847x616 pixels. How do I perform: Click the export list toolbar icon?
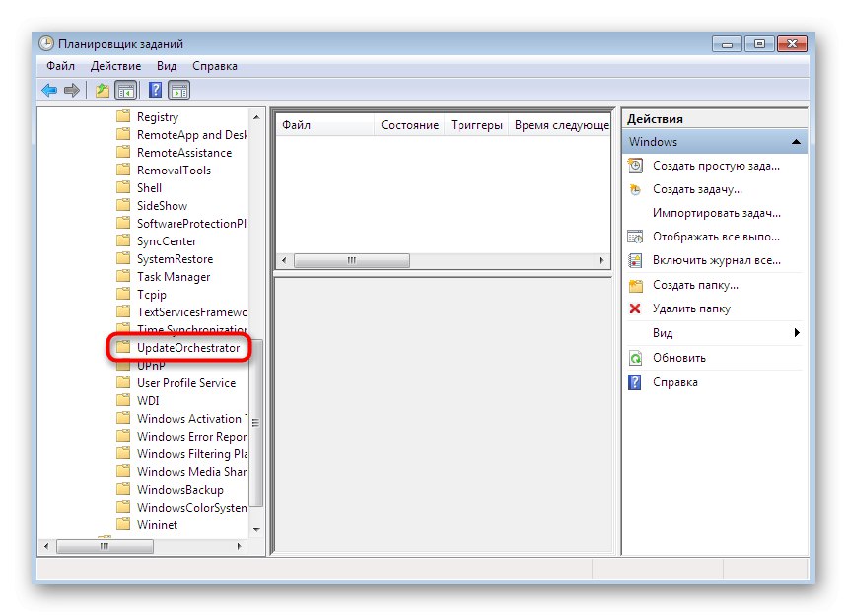(102, 90)
